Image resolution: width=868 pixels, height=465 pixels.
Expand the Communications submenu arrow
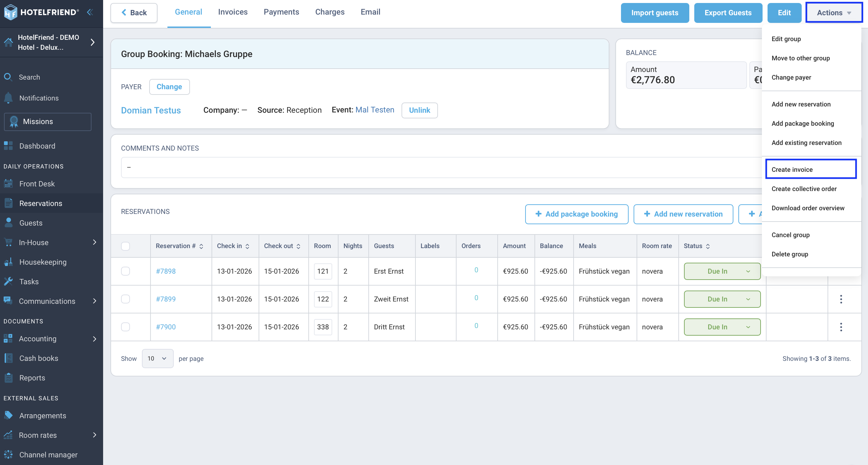click(95, 301)
